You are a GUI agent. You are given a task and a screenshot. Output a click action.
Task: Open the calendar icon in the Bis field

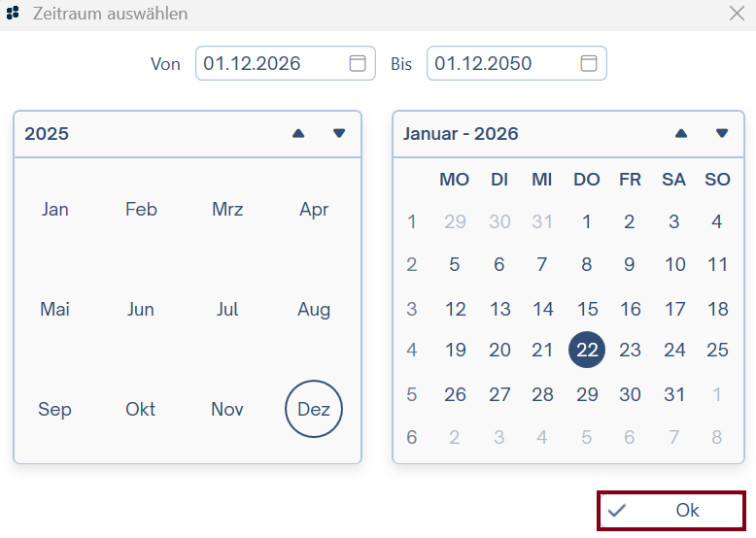[x=589, y=63]
